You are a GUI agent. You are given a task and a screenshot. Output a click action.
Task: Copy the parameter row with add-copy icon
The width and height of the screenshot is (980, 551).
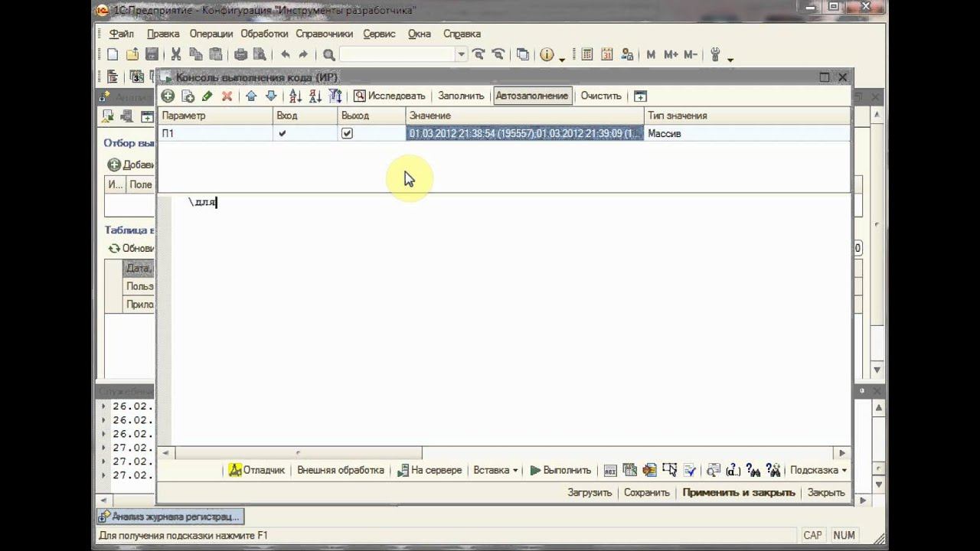coord(188,96)
